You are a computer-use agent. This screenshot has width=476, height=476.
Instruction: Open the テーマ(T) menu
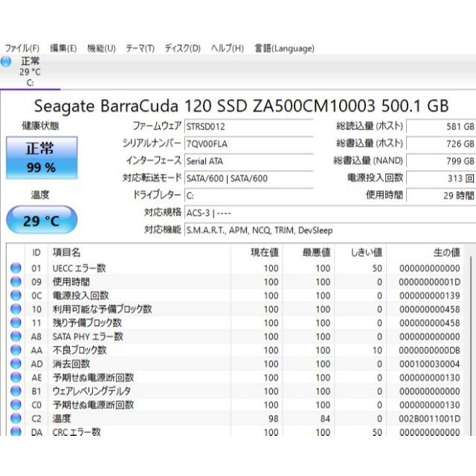point(140,48)
